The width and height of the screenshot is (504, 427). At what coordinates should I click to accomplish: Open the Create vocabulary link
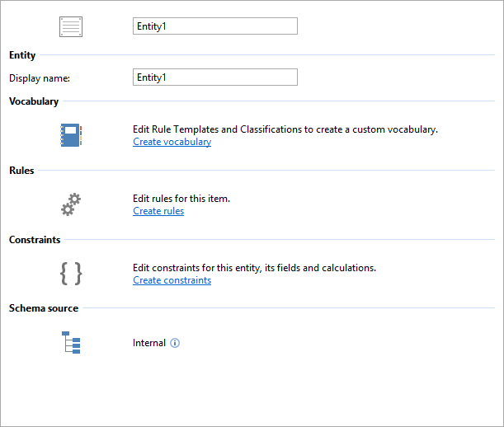coord(172,142)
